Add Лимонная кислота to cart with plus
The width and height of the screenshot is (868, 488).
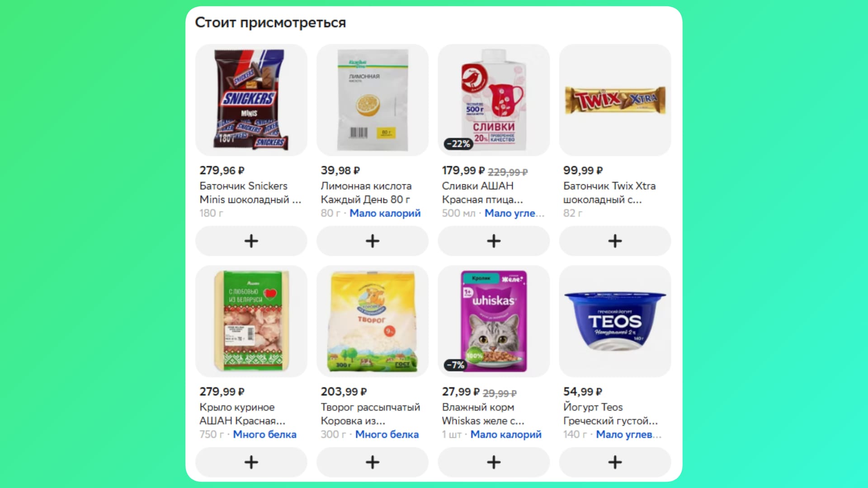click(x=372, y=241)
